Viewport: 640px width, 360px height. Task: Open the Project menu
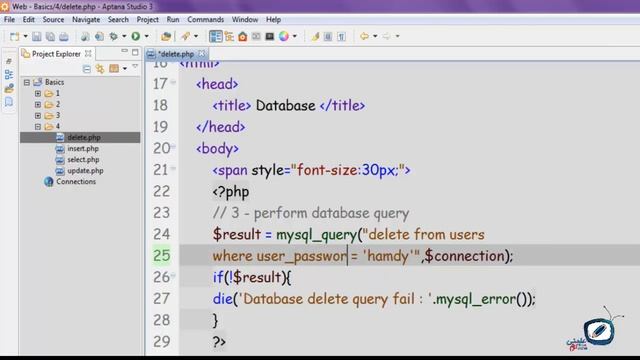coord(148,20)
